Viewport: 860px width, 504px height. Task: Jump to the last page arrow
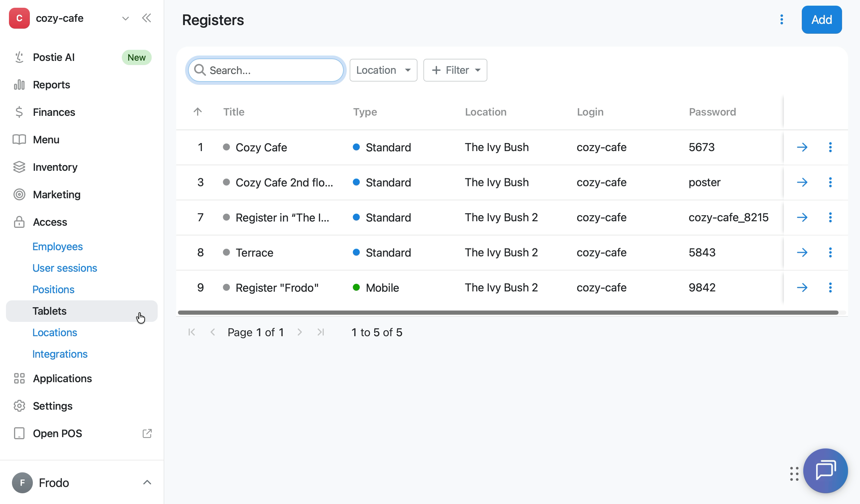click(320, 332)
